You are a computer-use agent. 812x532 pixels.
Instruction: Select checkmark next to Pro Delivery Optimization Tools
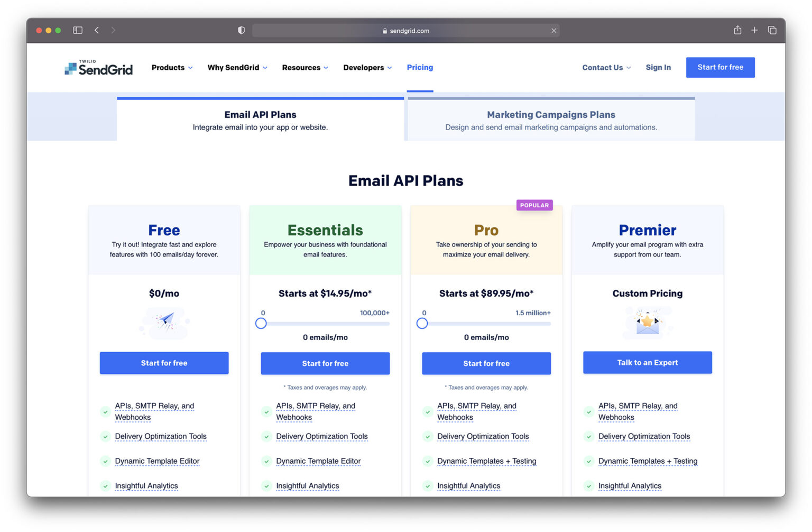pyautogui.click(x=428, y=437)
